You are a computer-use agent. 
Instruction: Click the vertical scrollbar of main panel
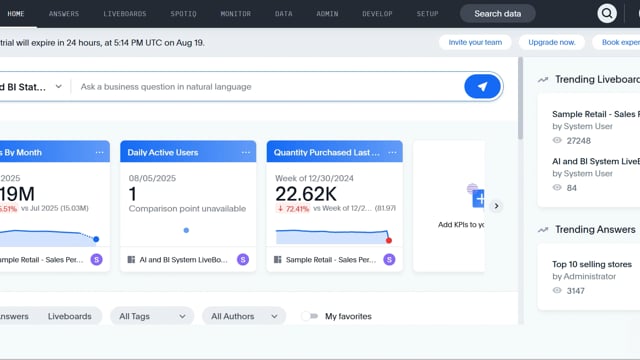point(520,98)
